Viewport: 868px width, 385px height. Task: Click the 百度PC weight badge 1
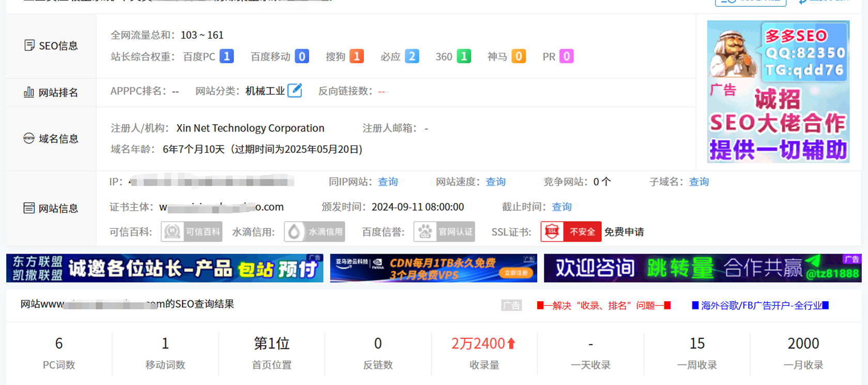(226, 56)
